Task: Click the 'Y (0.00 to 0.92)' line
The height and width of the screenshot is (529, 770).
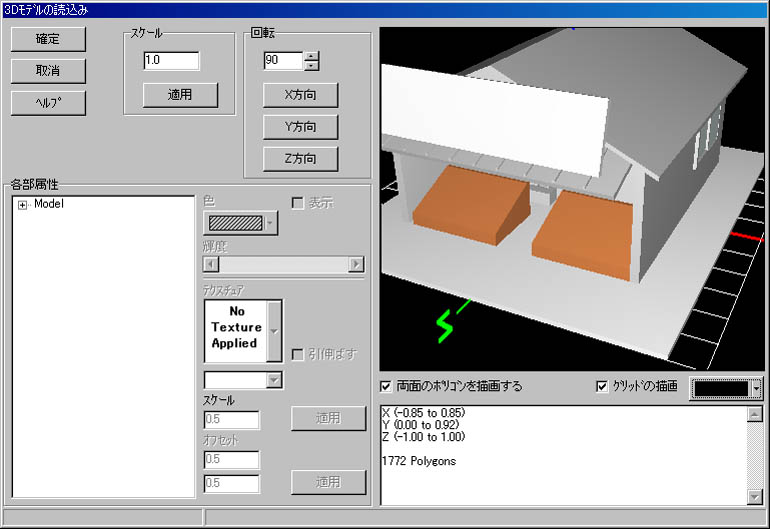Action: pyautogui.click(x=420, y=425)
